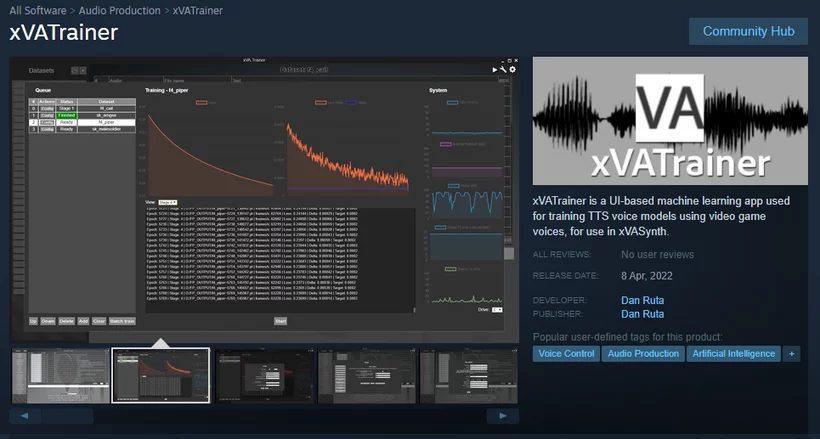Viewport: 820px width, 439px height.
Task: Click Config for the f4_cait queue row
Action: pyautogui.click(x=47, y=108)
